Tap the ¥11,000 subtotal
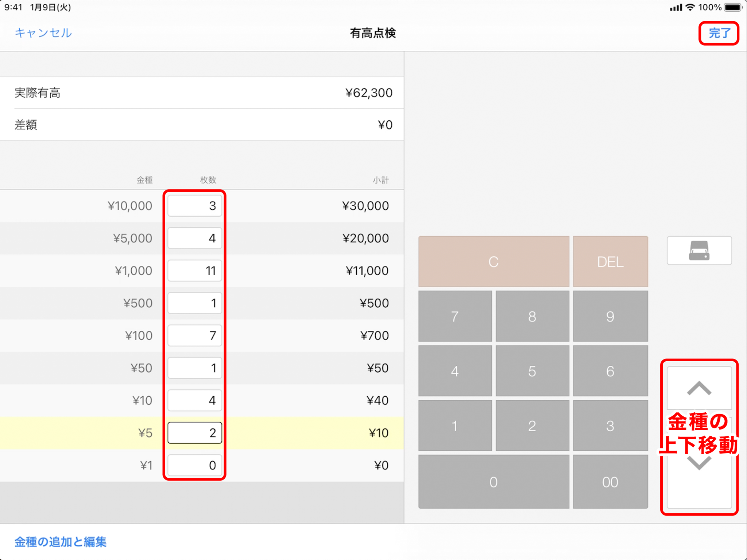The width and height of the screenshot is (747, 560). [367, 271]
